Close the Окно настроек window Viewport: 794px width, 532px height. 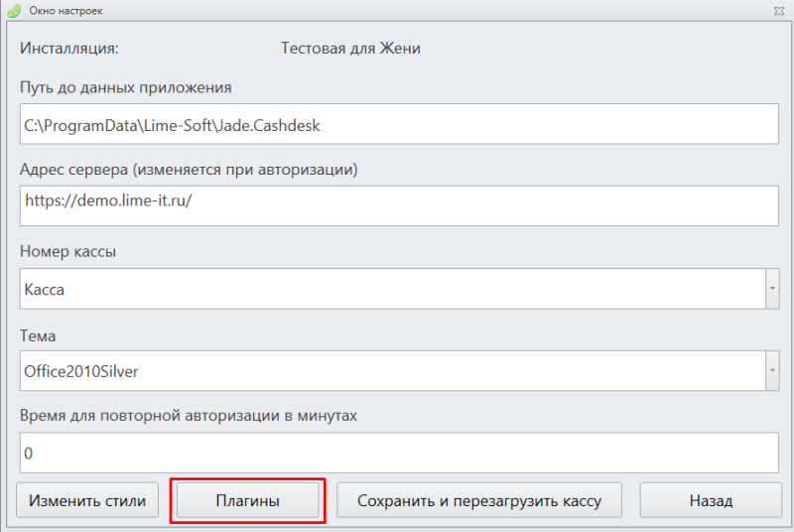click(x=779, y=11)
